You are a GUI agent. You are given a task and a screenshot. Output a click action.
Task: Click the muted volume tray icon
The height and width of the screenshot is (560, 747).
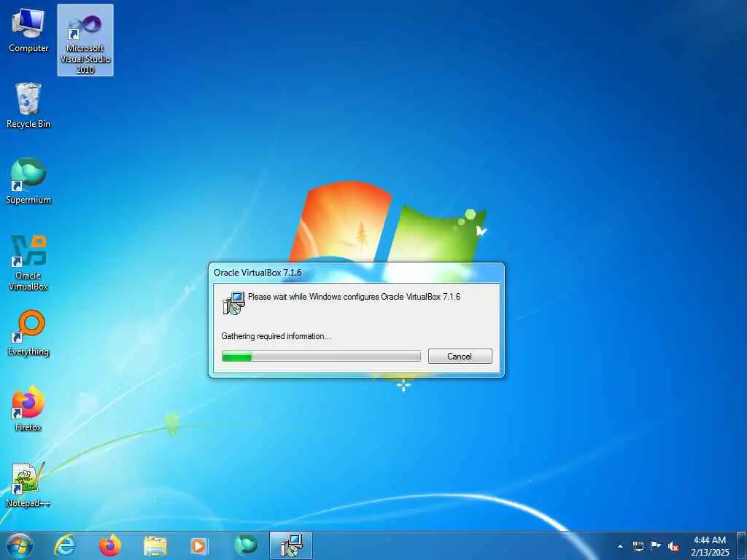pyautogui.click(x=673, y=546)
